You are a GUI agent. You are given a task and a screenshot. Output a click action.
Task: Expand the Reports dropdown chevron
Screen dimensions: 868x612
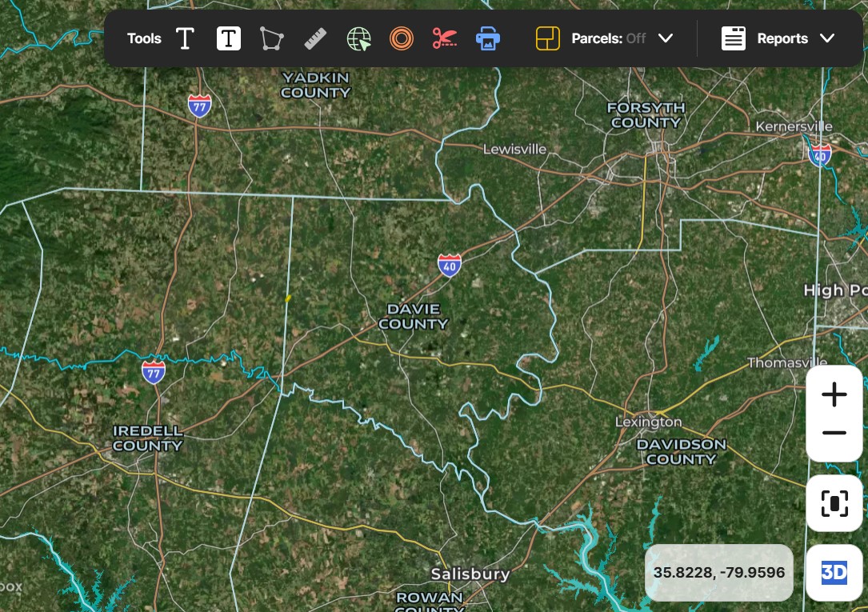pyautogui.click(x=827, y=38)
